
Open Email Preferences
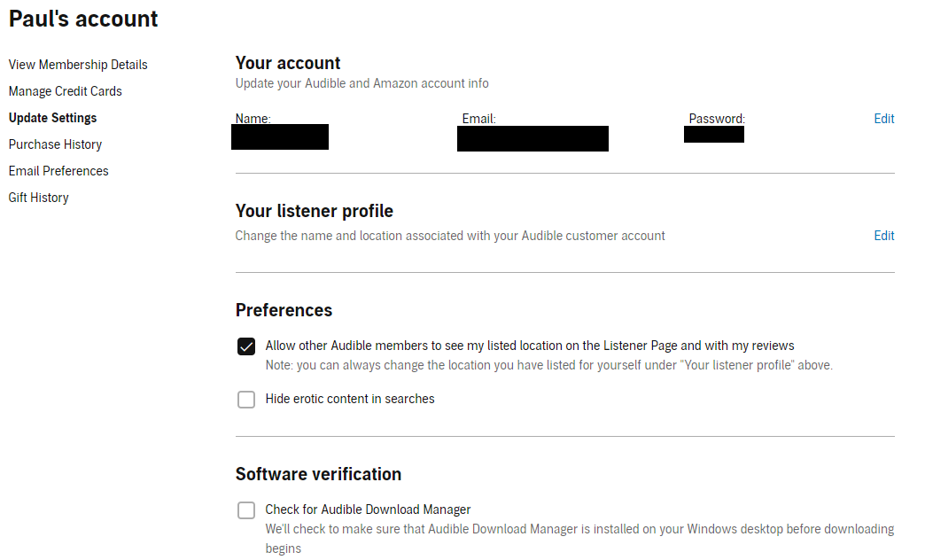(x=58, y=170)
